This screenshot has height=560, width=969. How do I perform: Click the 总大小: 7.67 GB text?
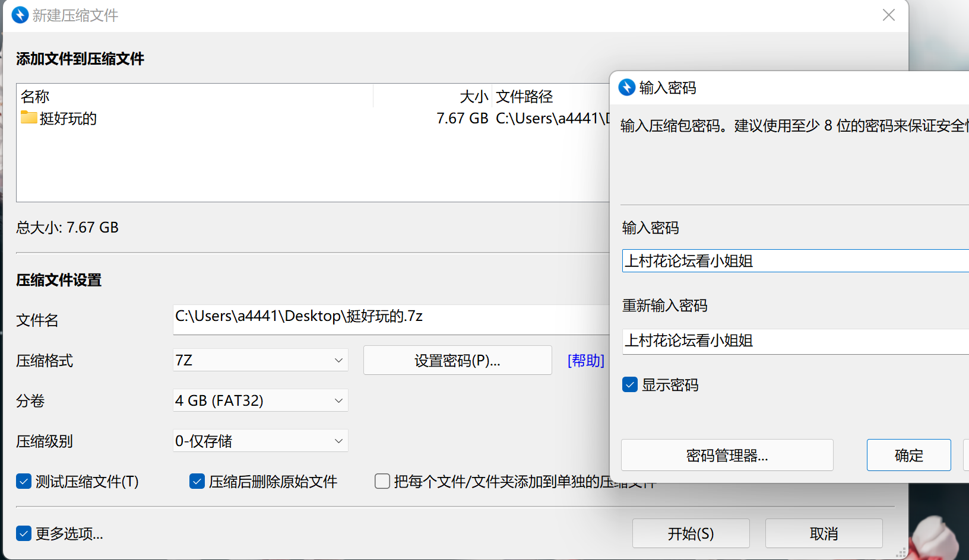click(x=67, y=227)
